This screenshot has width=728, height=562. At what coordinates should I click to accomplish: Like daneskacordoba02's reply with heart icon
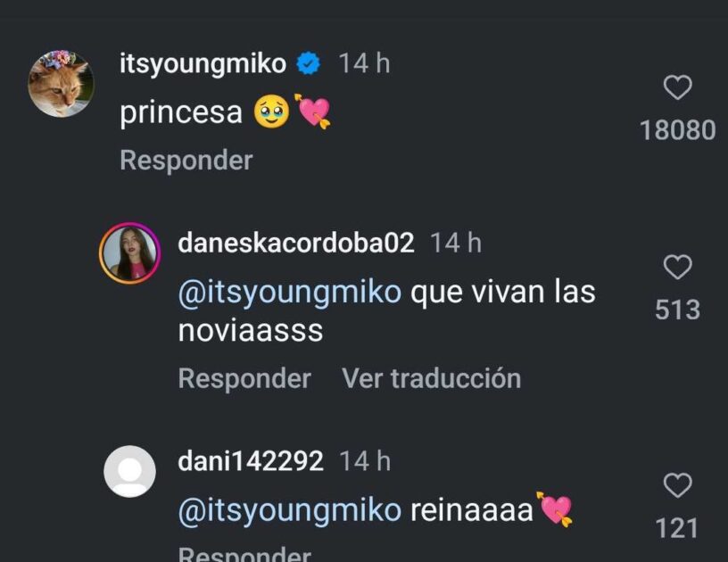tap(678, 267)
